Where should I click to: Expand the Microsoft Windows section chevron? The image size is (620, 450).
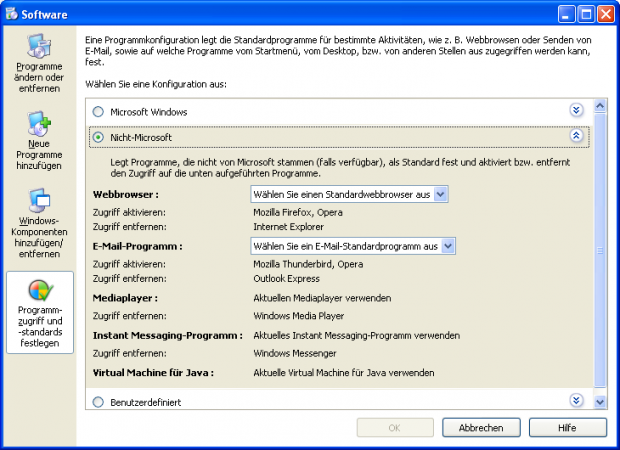click(576, 111)
